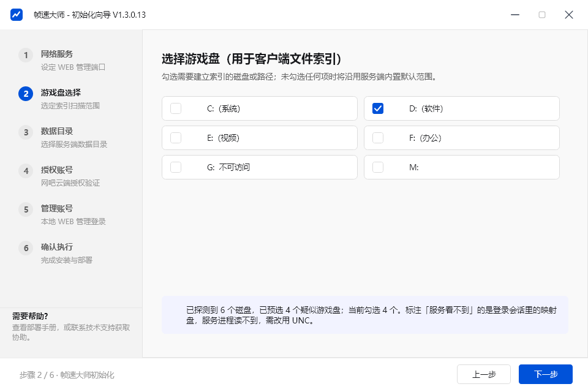Click the 上一步 button

click(x=484, y=374)
